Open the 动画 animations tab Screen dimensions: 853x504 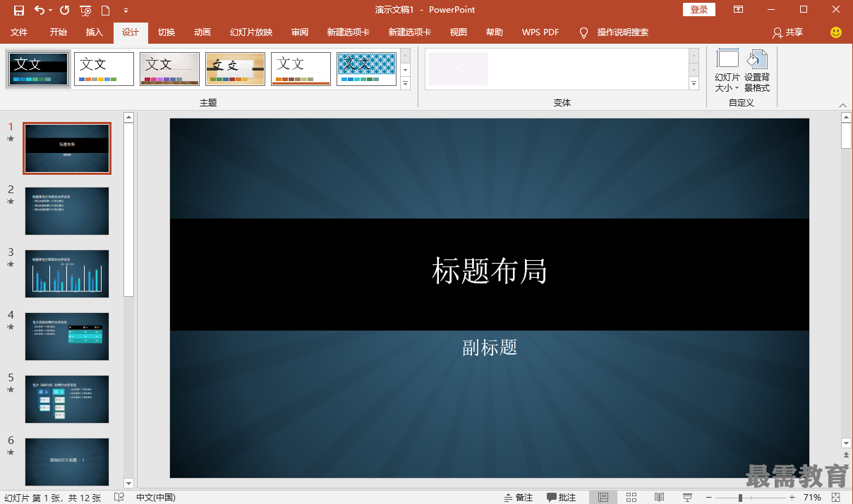(202, 32)
